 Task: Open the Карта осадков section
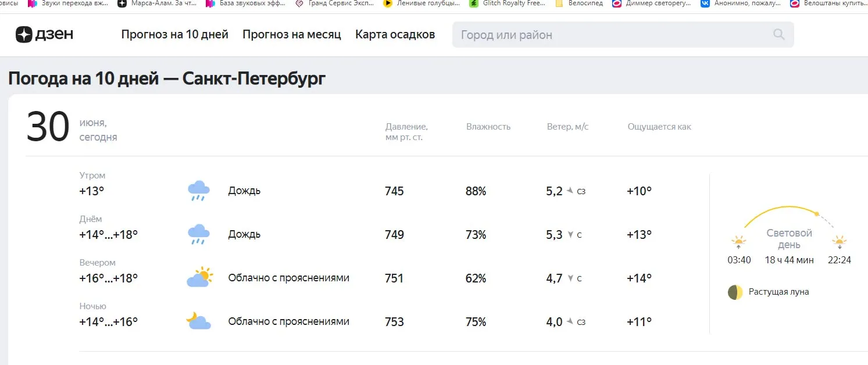pos(395,34)
